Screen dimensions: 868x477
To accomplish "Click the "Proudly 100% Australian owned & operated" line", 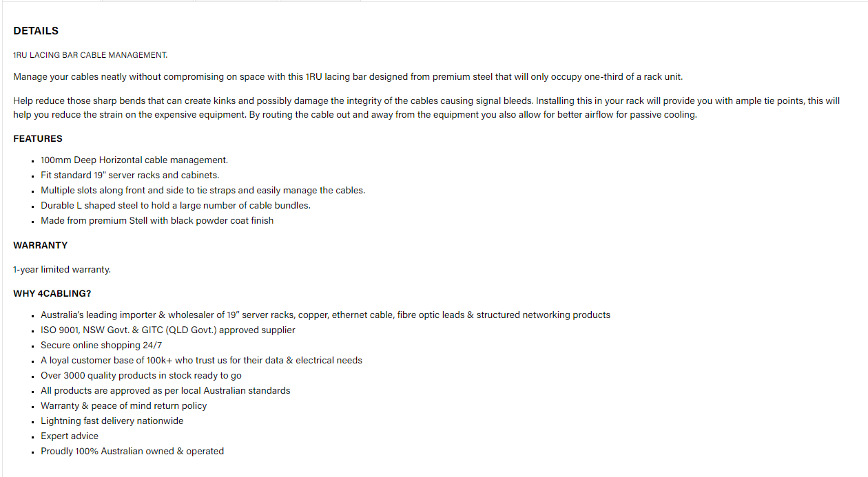I will tap(132, 451).
